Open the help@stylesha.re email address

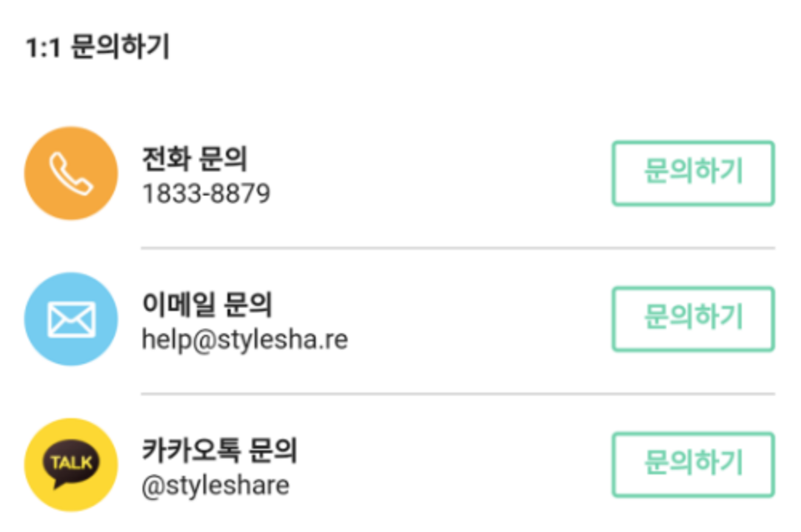coord(245,340)
